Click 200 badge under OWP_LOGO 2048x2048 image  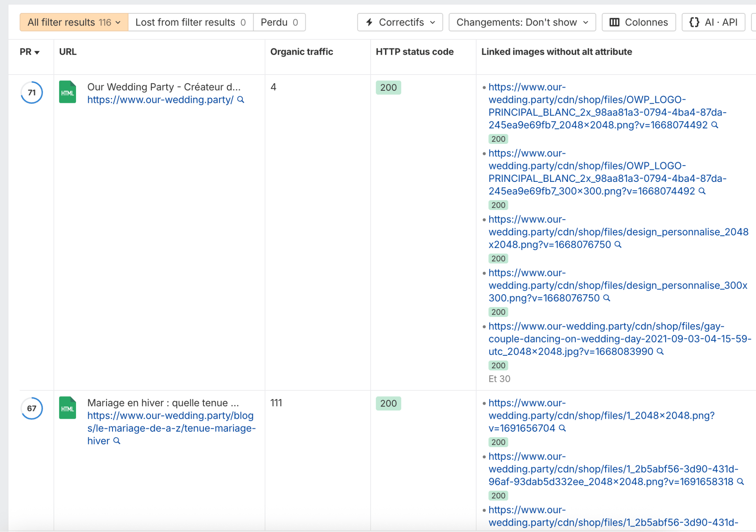498,139
